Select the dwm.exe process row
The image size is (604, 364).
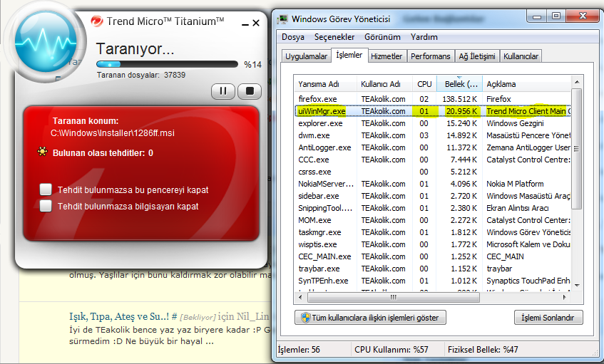[x=433, y=135]
